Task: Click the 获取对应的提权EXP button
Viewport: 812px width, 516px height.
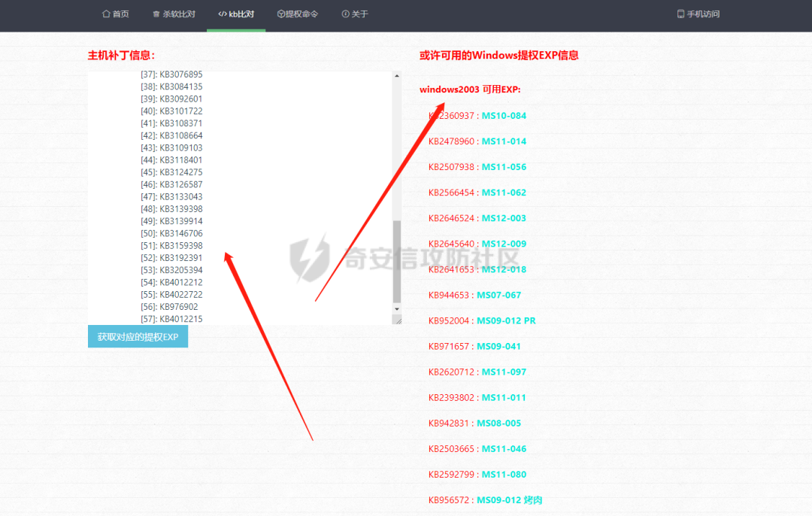Action: (138, 337)
